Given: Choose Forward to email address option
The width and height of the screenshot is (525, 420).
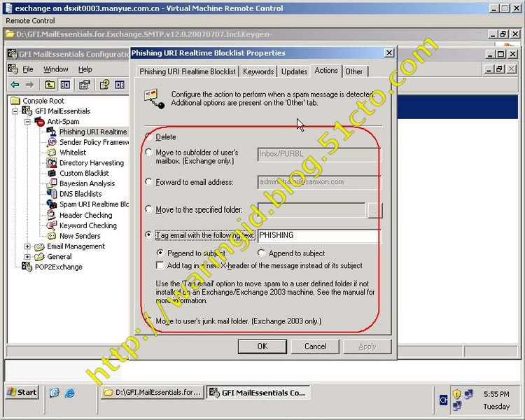Looking at the screenshot, I should tap(148, 182).
